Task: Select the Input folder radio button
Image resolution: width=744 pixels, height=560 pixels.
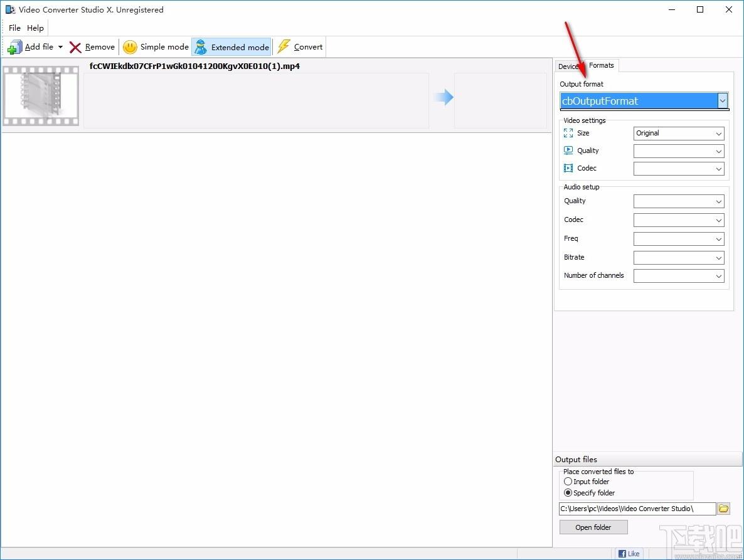Action: (568, 481)
